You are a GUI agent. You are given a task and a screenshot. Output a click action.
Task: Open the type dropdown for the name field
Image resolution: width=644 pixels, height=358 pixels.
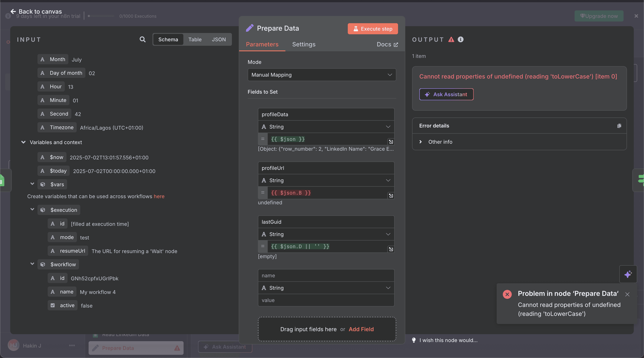click(x=326, y=288)
